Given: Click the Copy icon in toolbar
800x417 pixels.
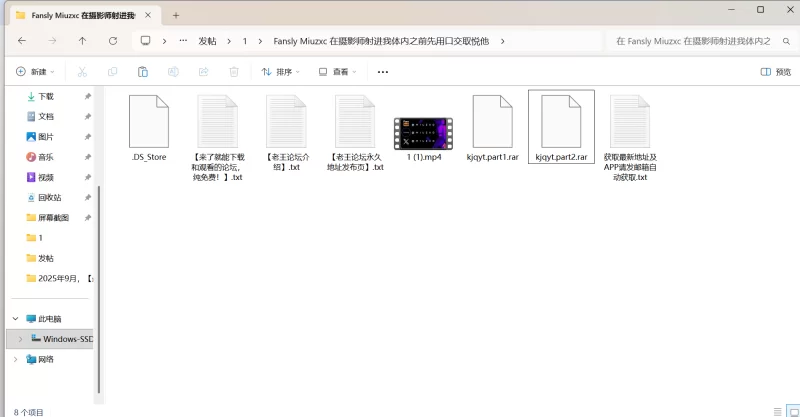Looking at the screenshot, I should pyautogui.click(x=112, y=72).
